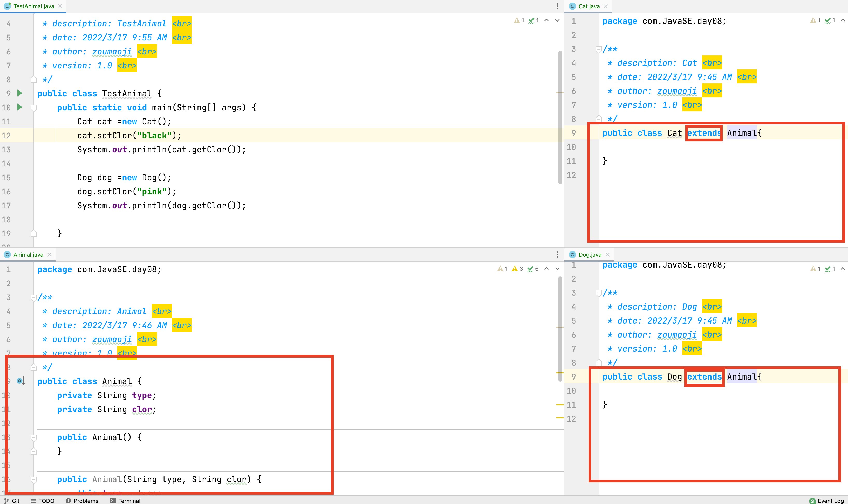The width and height of the screenshot is (848, 504).
Task: Collapse Javadoc comment in Animal.java
Action: pyautogui.click(x=34, y=298)
